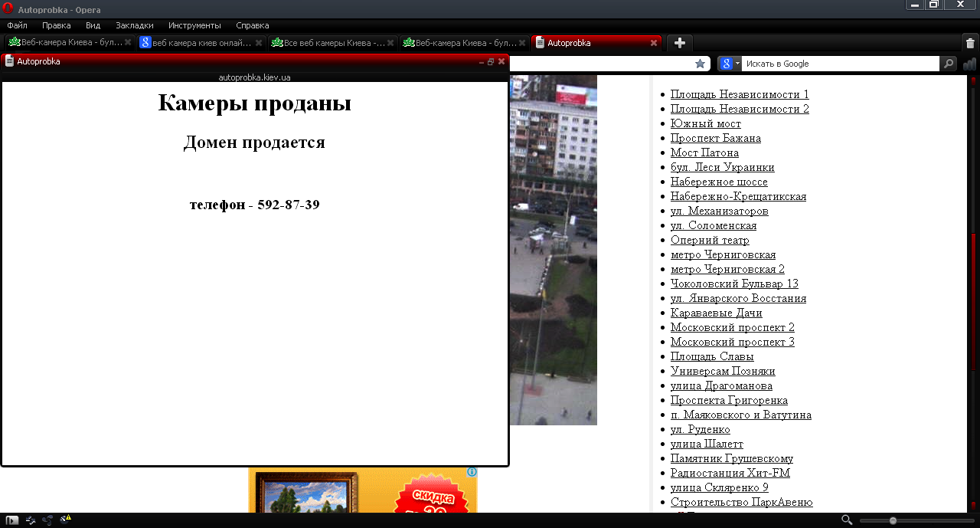The height and width of the screenshot is (528, 980).
Task: Click the Opera logo in the title bar
Action: point(8,10)
